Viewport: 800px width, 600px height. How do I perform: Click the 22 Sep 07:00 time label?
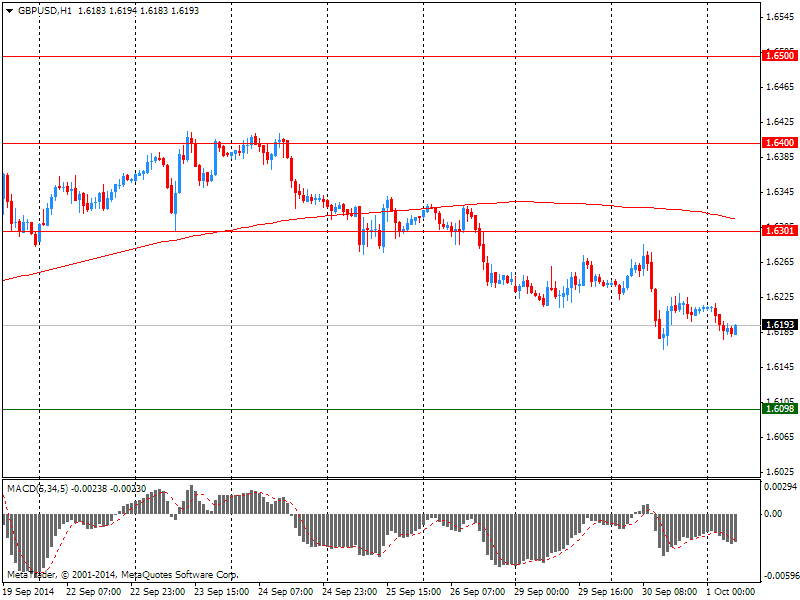coord(94,592)
